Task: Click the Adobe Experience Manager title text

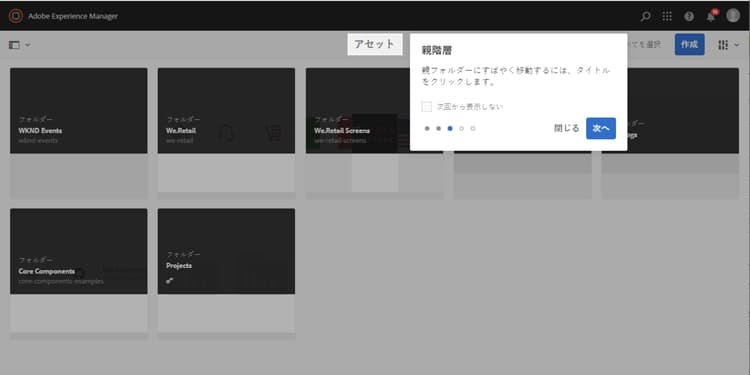Action: 73,16
